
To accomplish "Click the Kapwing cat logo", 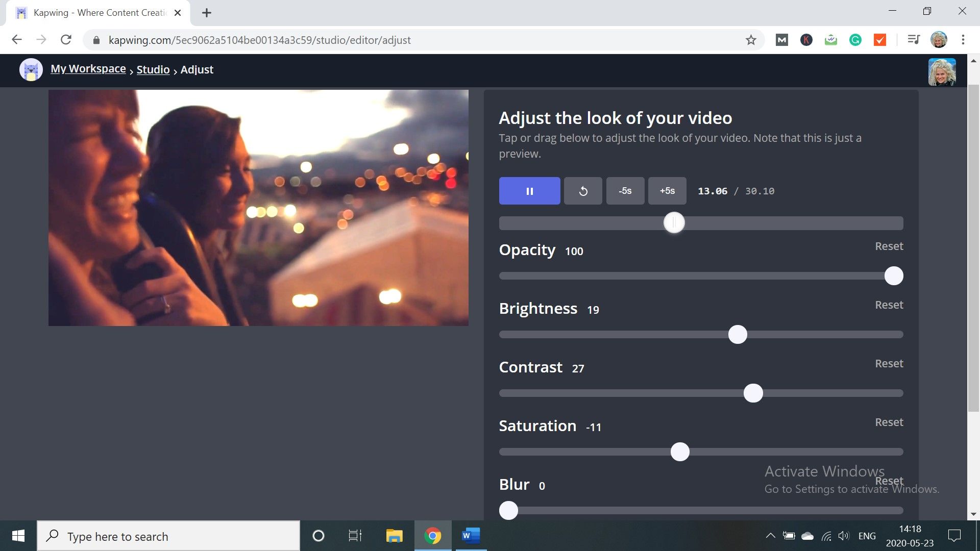I will tap(31, 70).
